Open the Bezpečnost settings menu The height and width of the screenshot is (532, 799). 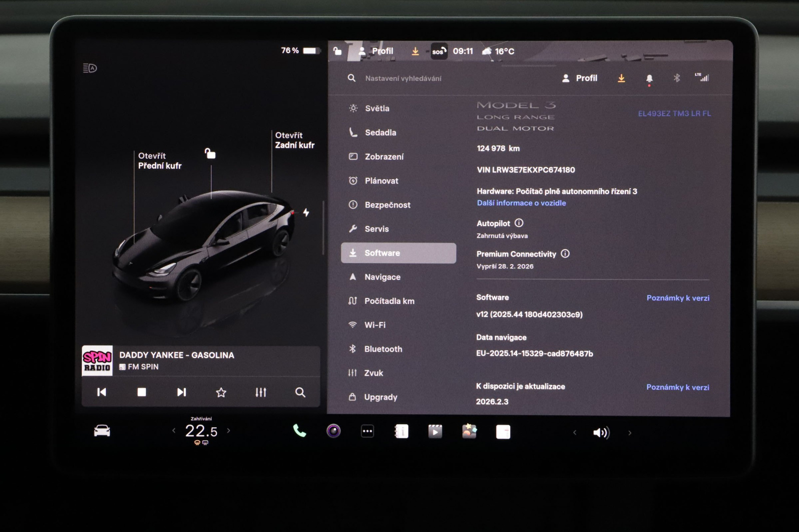(387, 205)
